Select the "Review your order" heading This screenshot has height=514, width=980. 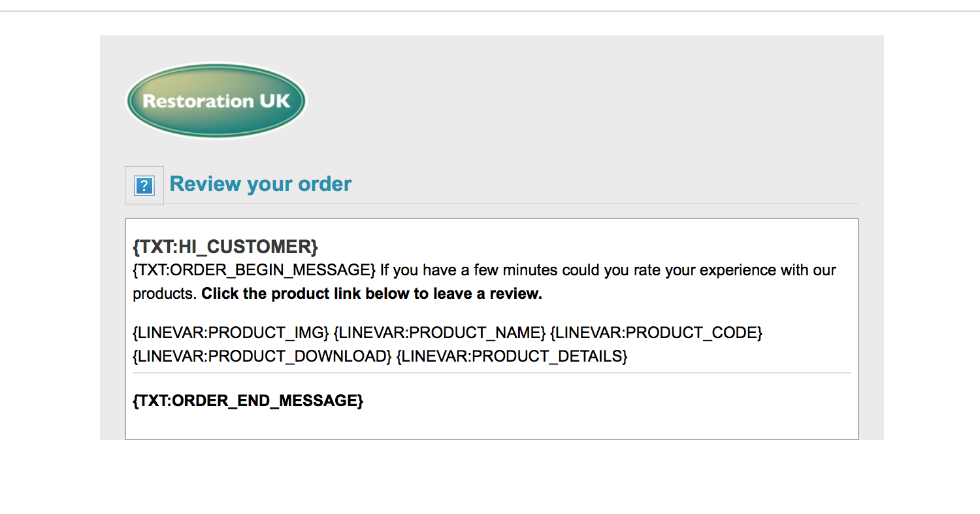(x=260, y=184)
